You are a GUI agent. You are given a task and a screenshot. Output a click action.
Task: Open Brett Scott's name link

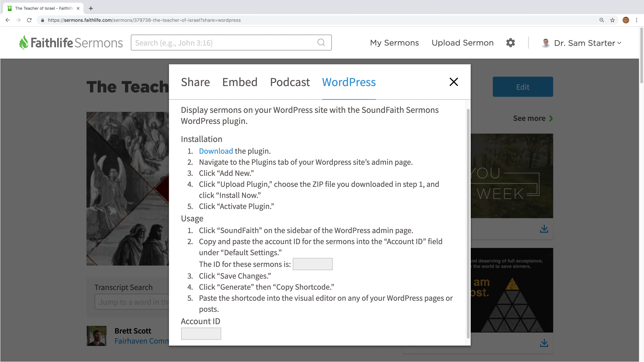pos(133,331)
